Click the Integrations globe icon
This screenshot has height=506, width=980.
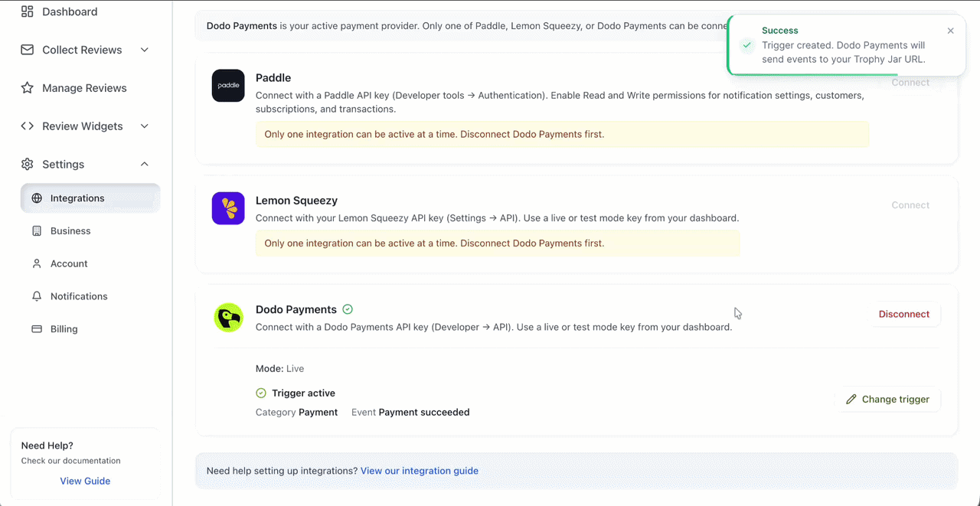tap(37, 198)
